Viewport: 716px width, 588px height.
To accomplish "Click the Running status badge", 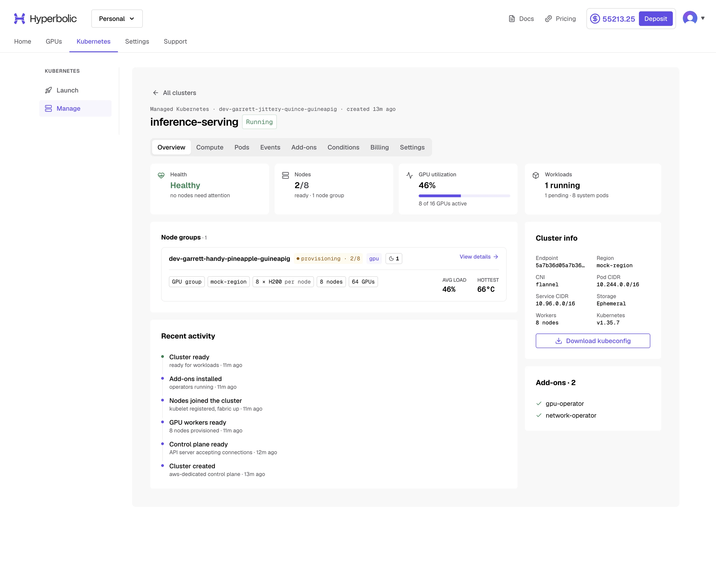I will point(259,122).
